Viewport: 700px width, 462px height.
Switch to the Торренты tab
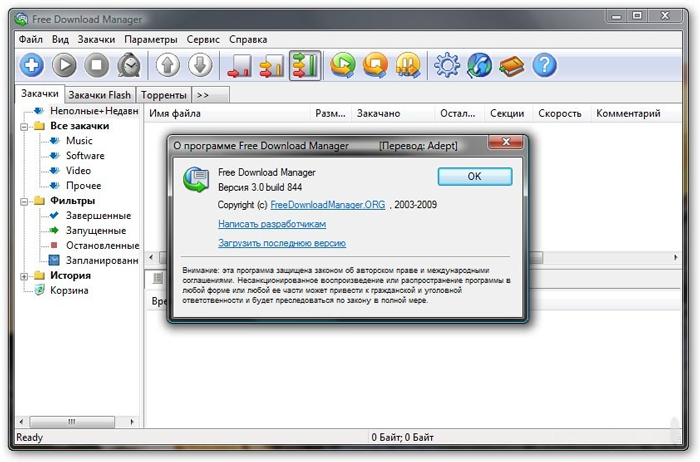pos(163,95)
